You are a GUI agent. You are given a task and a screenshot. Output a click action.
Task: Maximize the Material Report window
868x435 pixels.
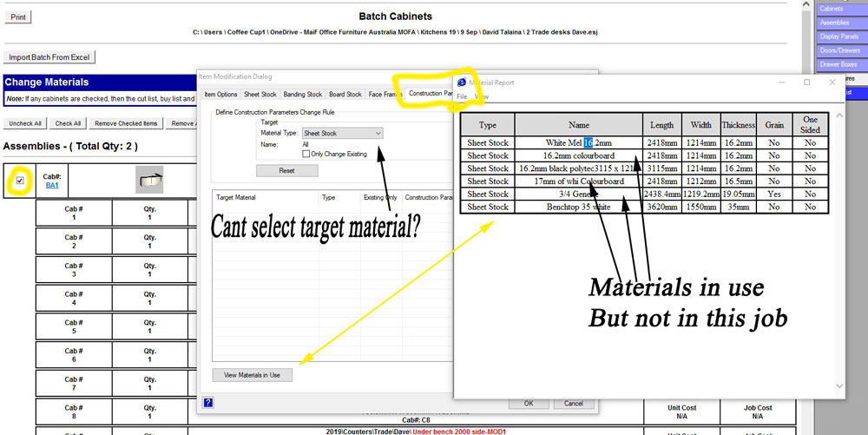point(806,82)
